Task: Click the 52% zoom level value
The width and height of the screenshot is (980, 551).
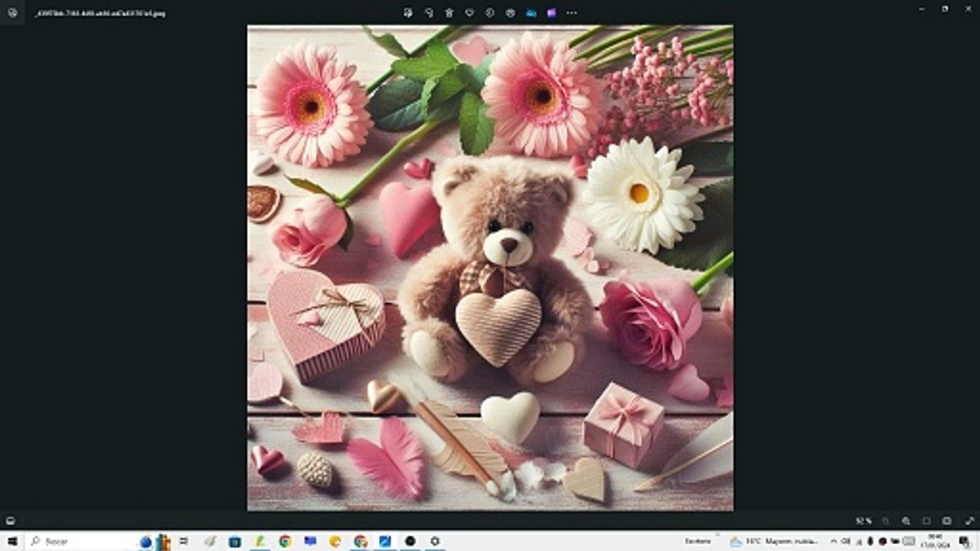Action: [x=864, y=521]
